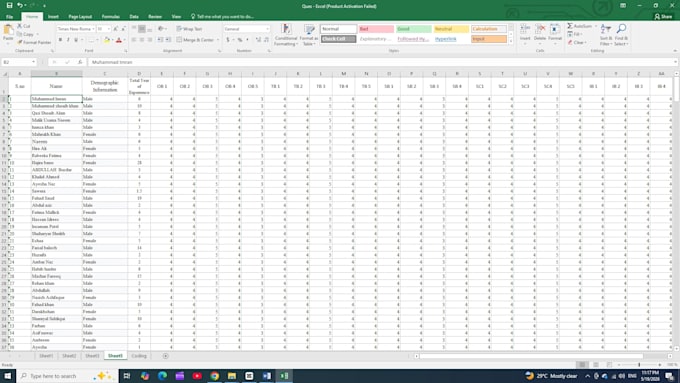Switch to the Formulas tab

click(x=111, y=16)
